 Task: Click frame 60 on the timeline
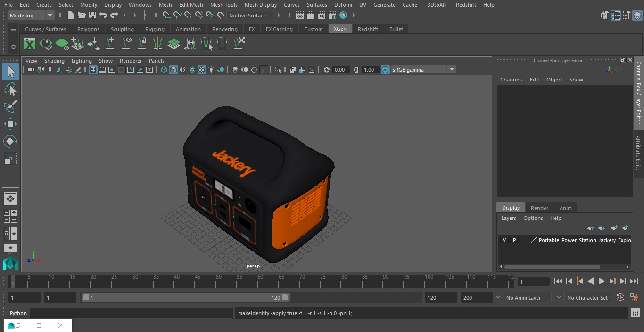click(x=258, y=281)
